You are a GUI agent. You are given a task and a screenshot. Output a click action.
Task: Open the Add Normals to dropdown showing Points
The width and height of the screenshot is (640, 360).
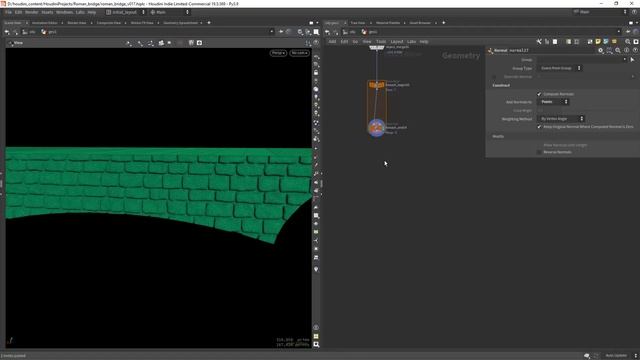(x=553, y=102)
